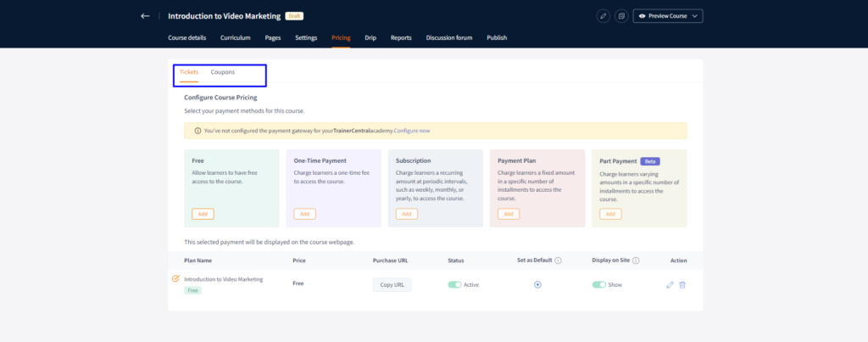Open the Drip tab
This screenshot has height=342, width=868.
[370, 37]
